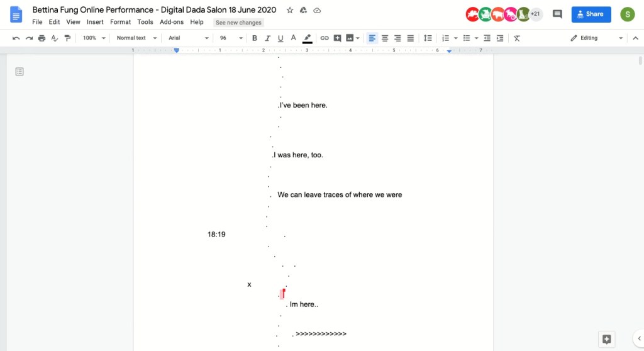Click See new changes
Viewport: 644px width, 351px height.
coord(238,23)
